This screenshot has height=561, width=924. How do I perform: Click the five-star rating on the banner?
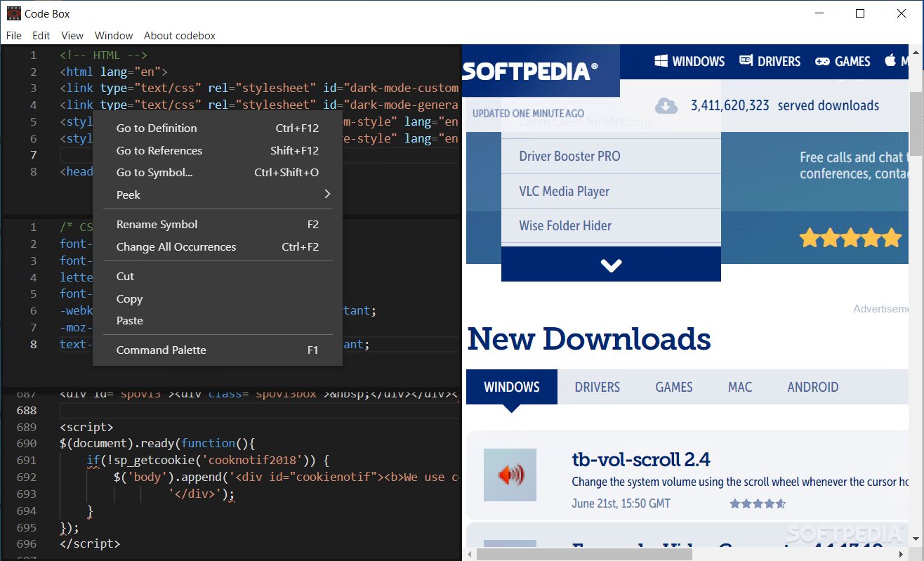pyautogui.click(x=850, y=238)
